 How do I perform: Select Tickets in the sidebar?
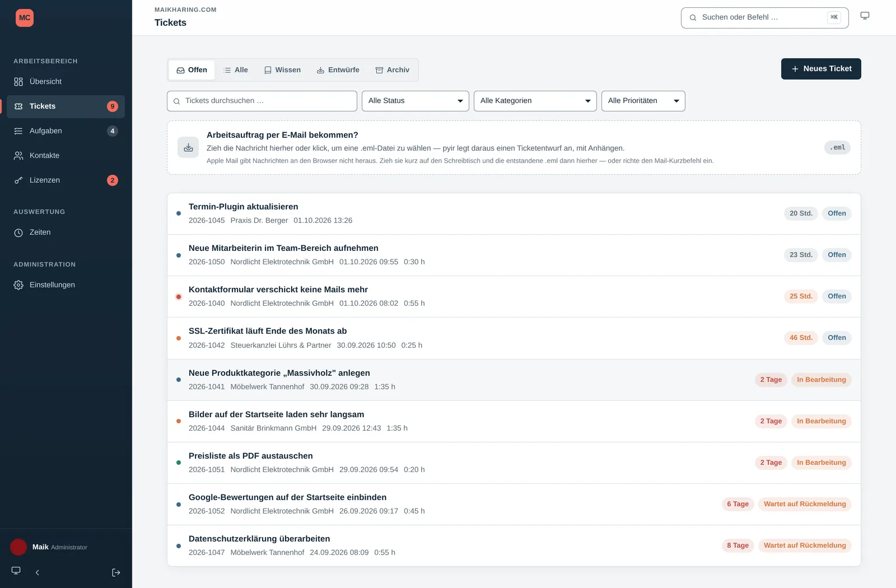[66, 106]
